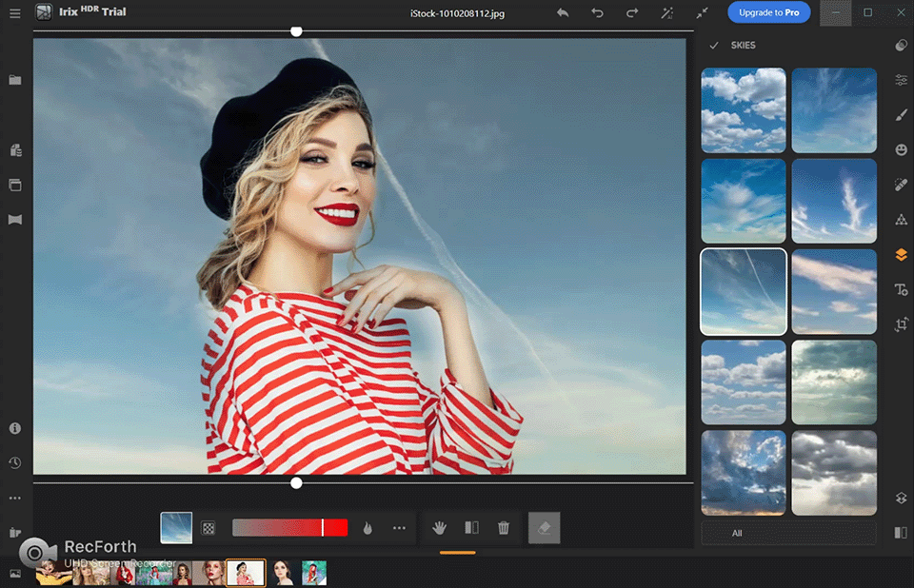Toggle the SKIES checkmark
The height and width of the screenshot is (588, 914).
713,46
